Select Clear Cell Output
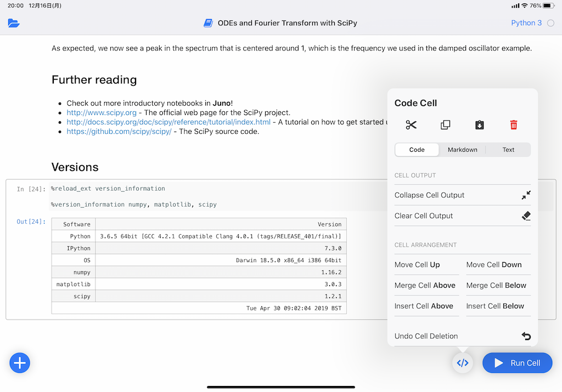This screenshot has width=562, height=392. (x=462, y=216)
